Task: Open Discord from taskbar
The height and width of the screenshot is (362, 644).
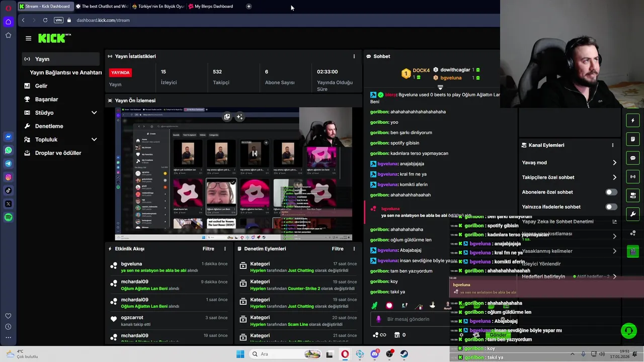Action: (x=374, y=354)
